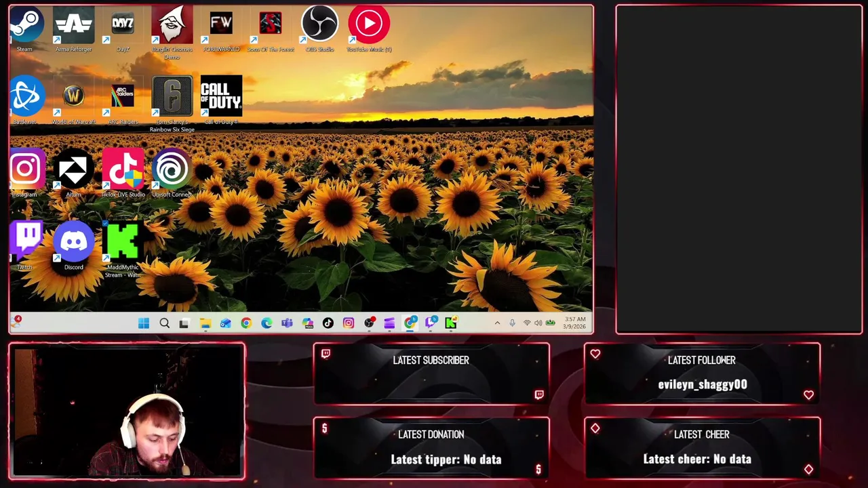Open the Windows Start menu
Screen dimensions: 868x488
[144, 323]
